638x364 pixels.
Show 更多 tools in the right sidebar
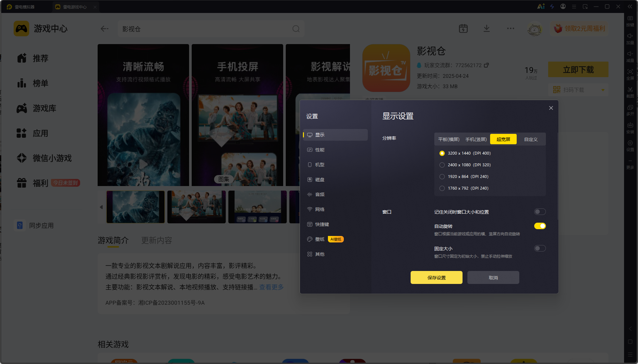point(630,164)
